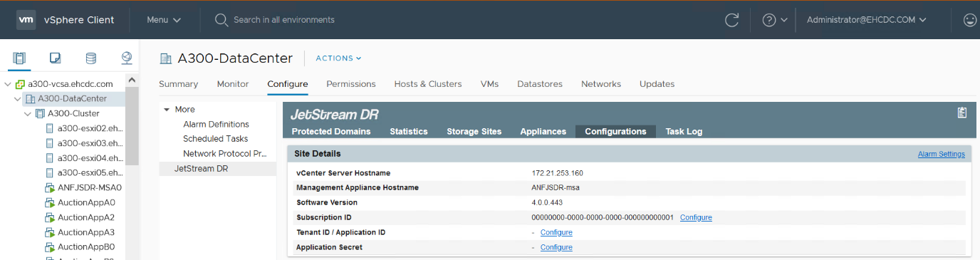
Task: Click Configure link next to Subscription ID
Action: 696,217
